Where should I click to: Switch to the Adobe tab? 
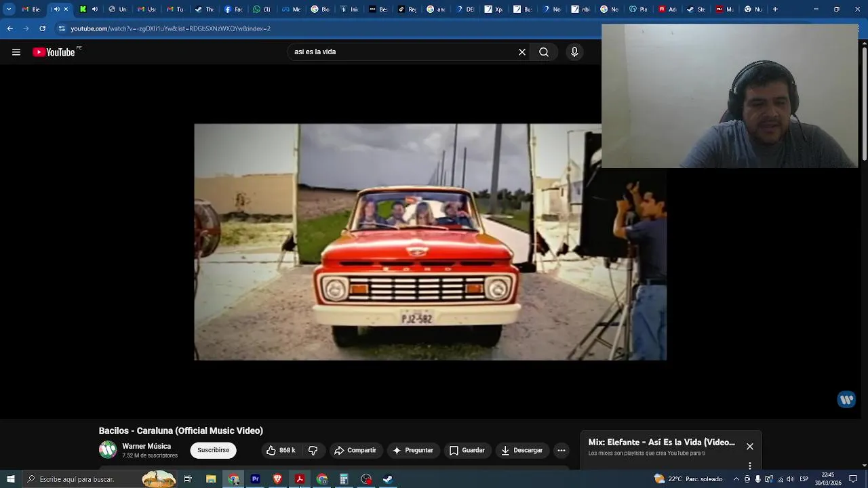(x=667, y=9)
